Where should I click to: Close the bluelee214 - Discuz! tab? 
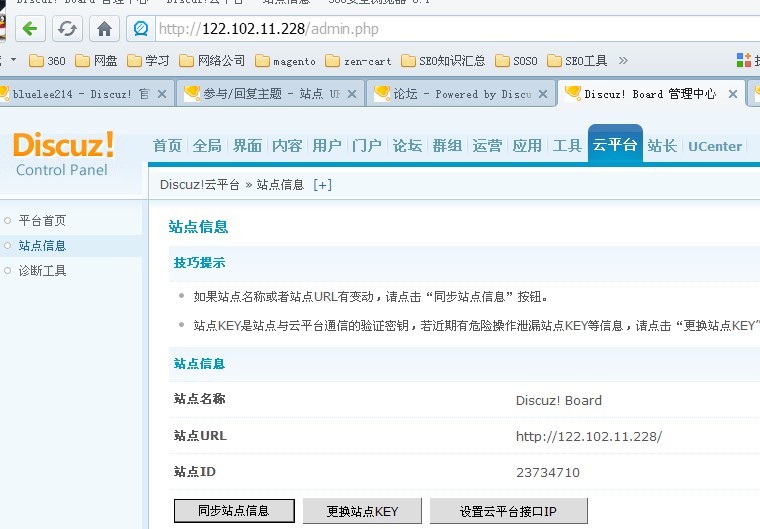162,94
